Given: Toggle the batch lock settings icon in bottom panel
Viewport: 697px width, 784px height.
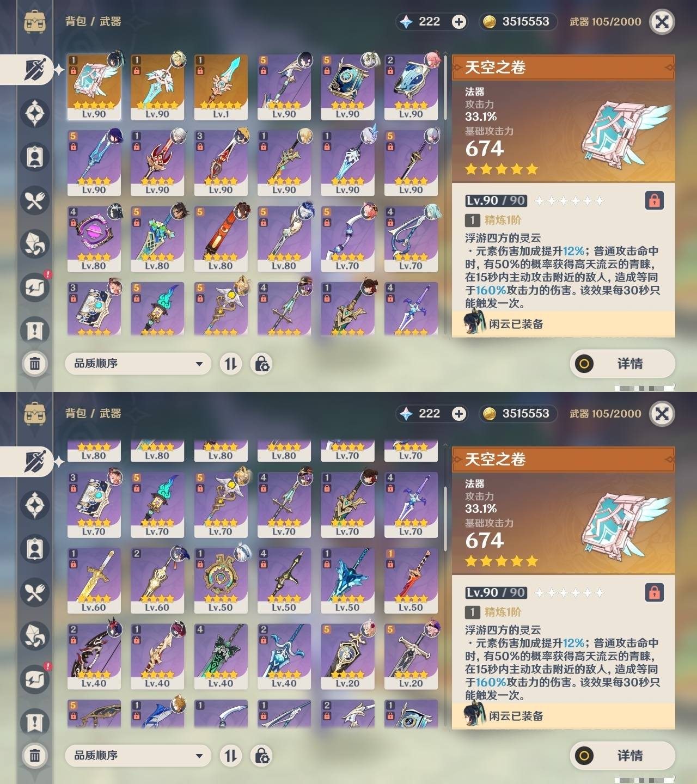Looking at the screenshot, I should tap(261, 756).
